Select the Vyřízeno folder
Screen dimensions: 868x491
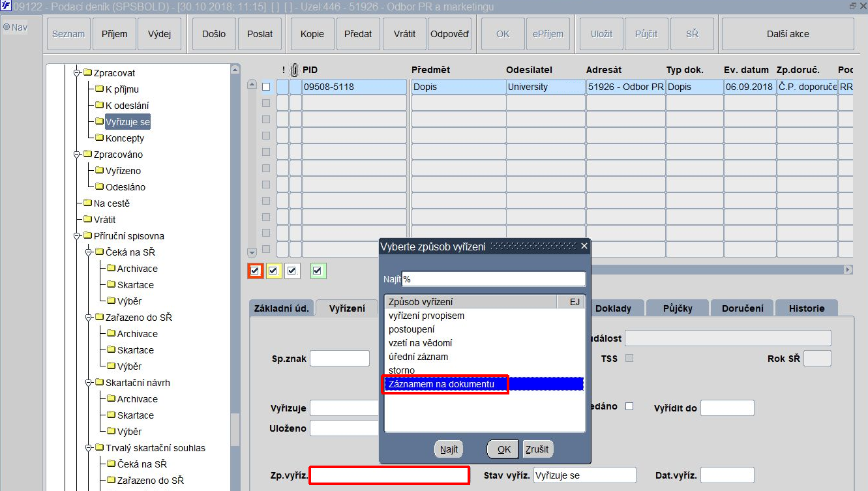(x=123, y=171)
